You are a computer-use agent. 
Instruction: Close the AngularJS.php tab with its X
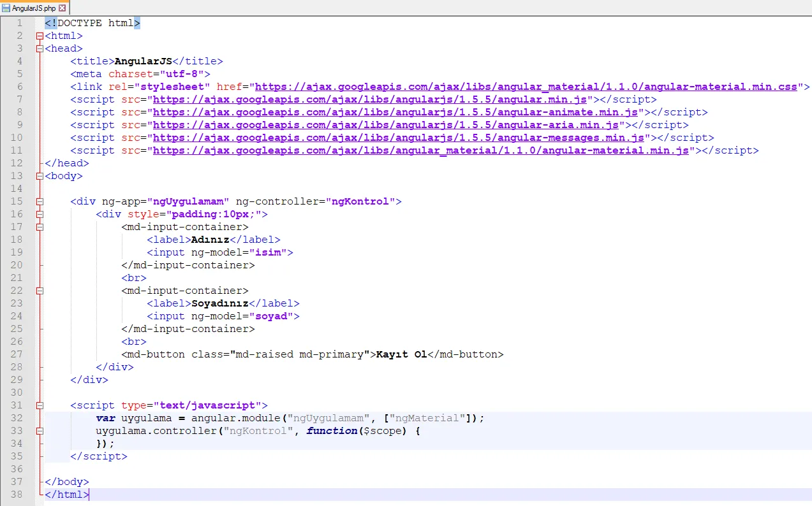(x=62, y=8)
